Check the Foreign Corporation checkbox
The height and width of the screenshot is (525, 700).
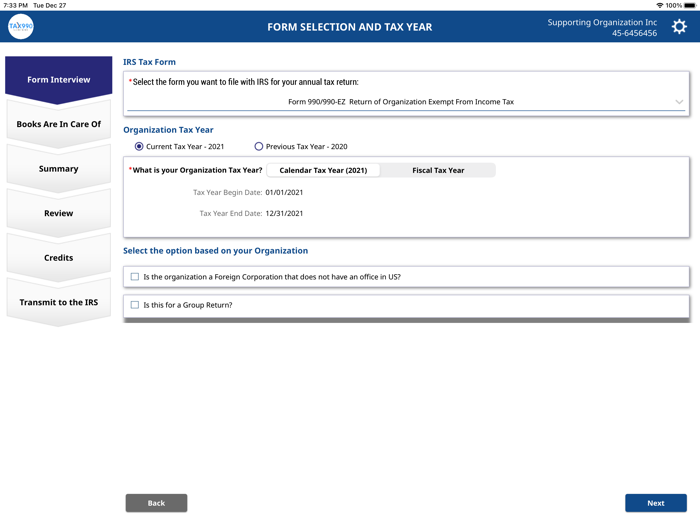(135, 277)
